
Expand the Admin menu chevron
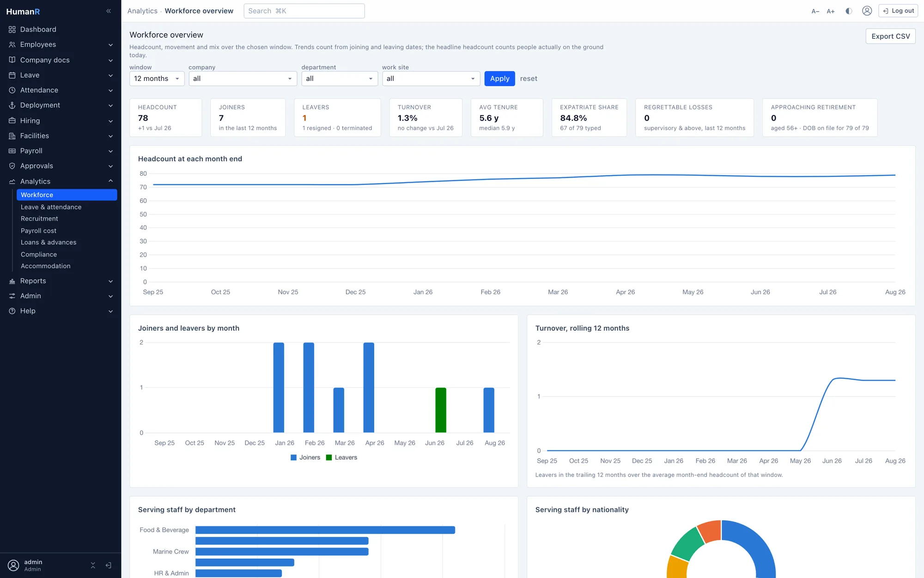pyautogui.click(x=110, y=296)
